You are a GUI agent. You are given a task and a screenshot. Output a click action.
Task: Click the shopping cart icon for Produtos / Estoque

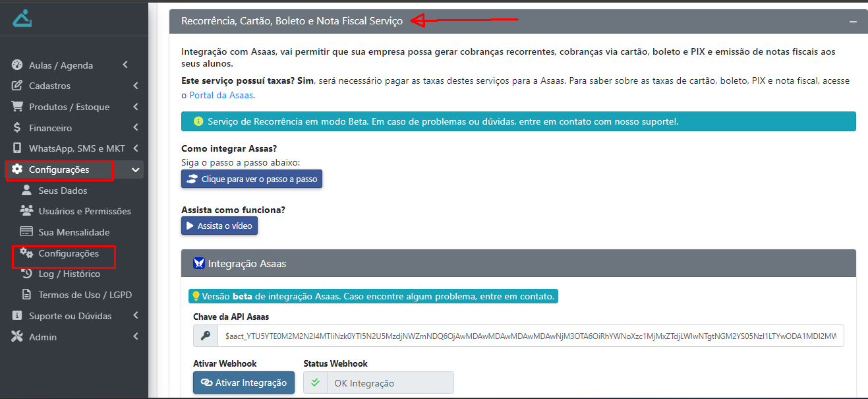coord(17,107)
